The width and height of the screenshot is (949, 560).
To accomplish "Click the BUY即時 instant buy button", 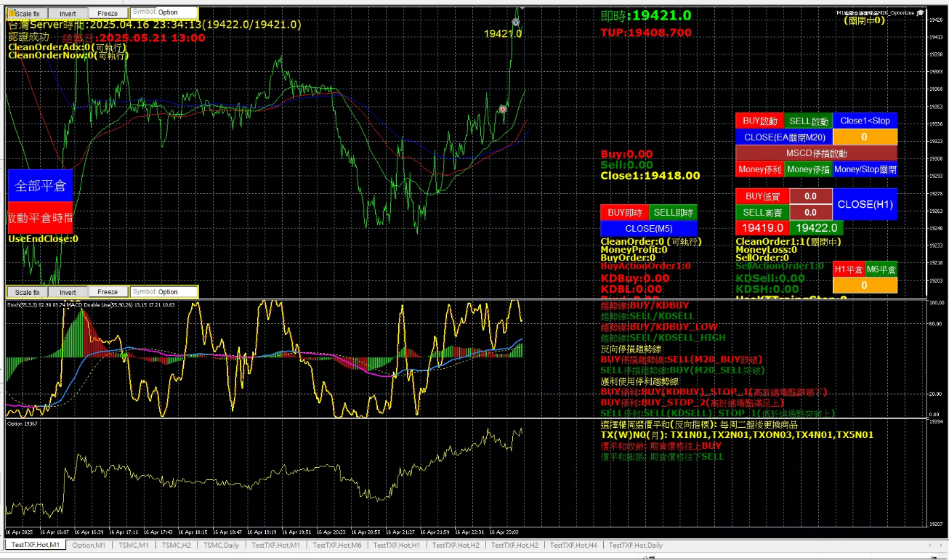I will [x=624, y=213].
